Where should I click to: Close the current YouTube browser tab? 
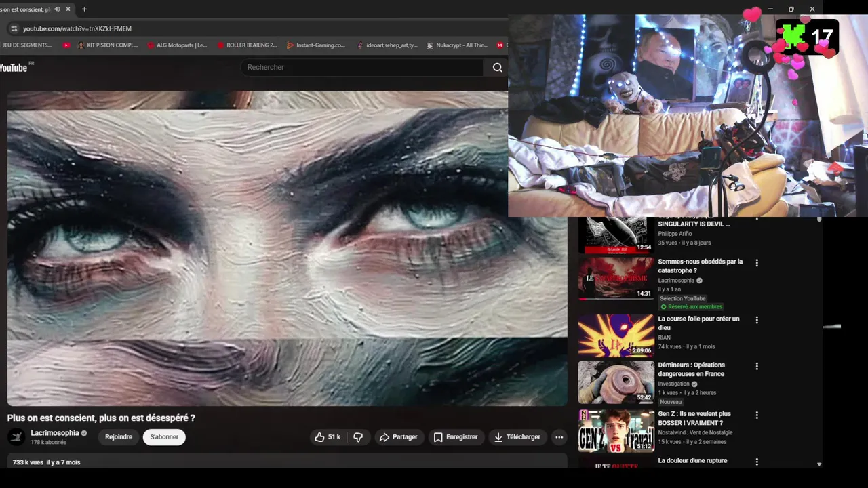(x=68, y=9)
